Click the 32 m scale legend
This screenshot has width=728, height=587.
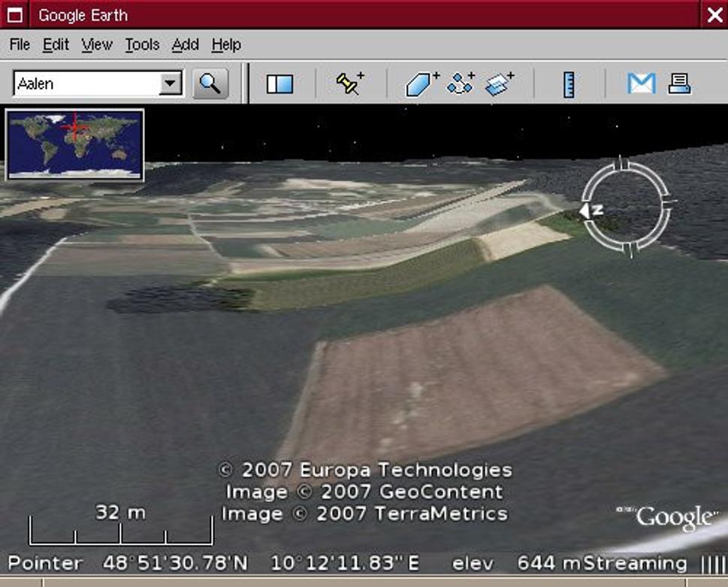click(x=121, y=525)
